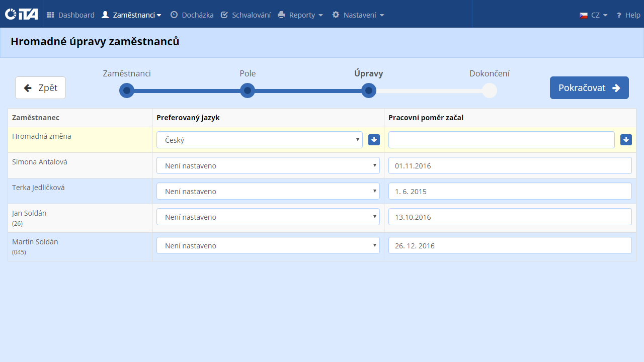This screenshot has height=362, width=644.
Task: Click the iTA logo in navbar
Action: coord(21,15)
